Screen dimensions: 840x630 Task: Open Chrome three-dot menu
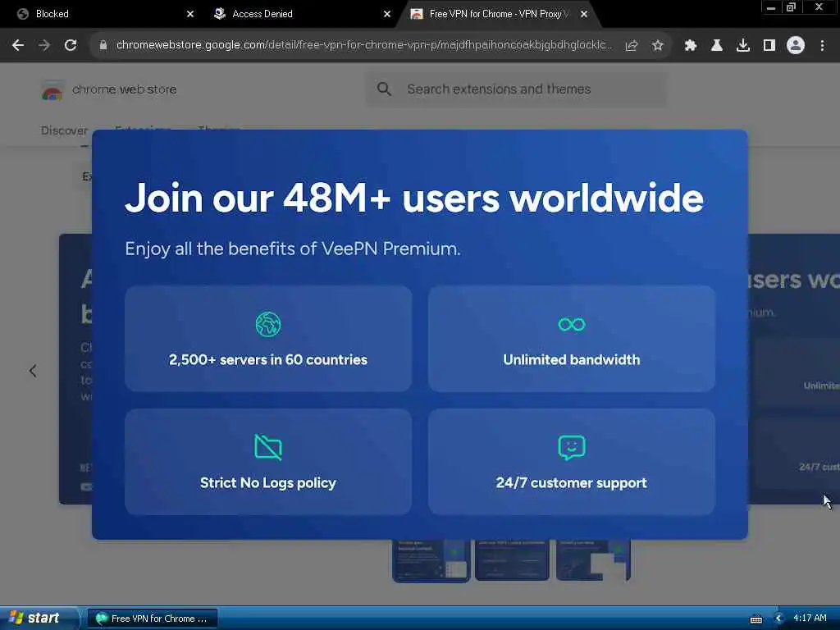(822, 46)
